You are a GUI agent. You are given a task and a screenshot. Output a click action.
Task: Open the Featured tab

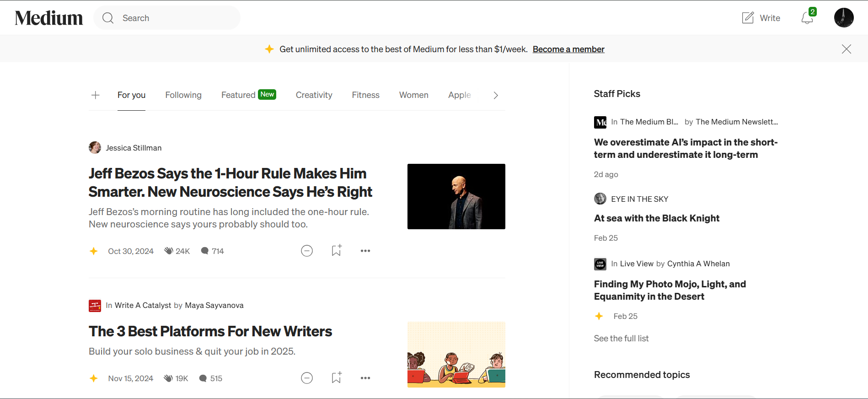coord(248,95)
